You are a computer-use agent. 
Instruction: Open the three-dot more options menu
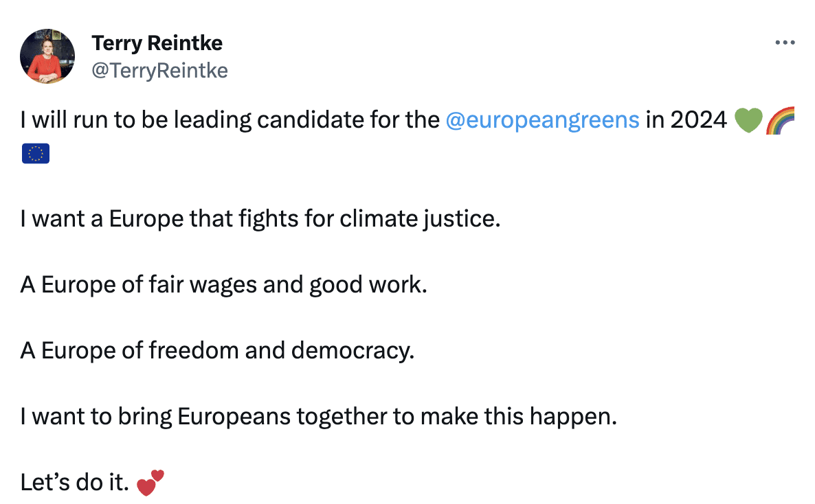click(x=784, y=43)
